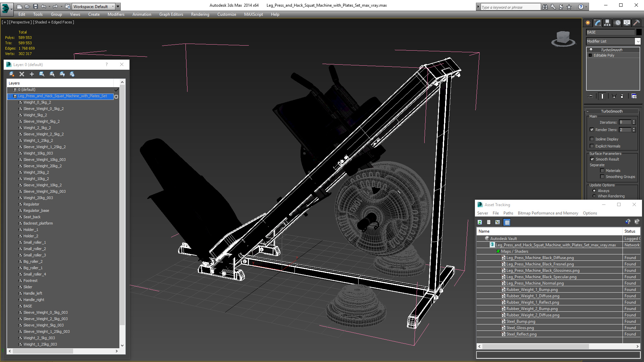
Task: Click the binoculars search icon
Action: click(545, 7)
